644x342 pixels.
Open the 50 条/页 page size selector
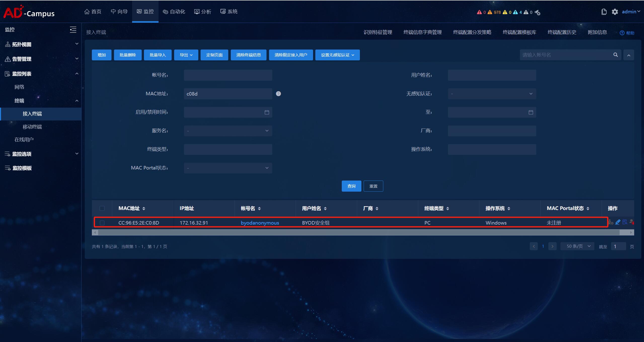click(577, 246)
